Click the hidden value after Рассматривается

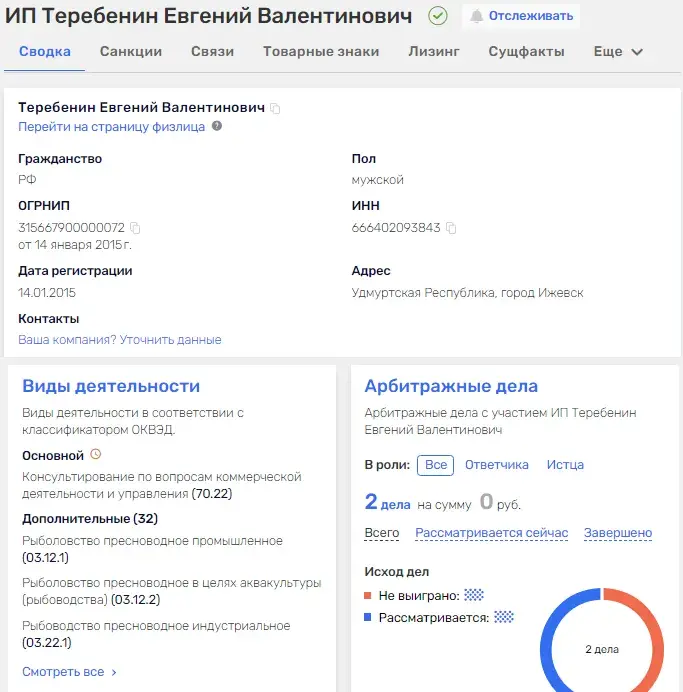504,617
